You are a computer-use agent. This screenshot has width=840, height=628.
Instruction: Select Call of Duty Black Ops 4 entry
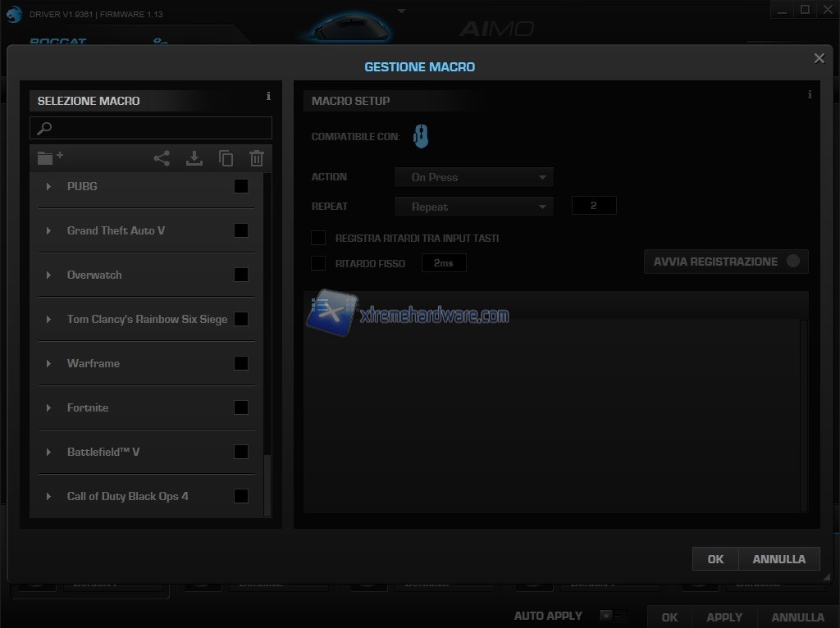pyautogui.click(x=128, y=496)
